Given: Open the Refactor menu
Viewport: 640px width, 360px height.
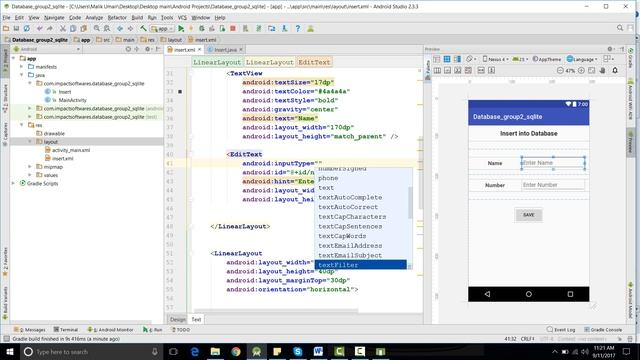Looking at the screenshot, I should [x=117, y=18].
